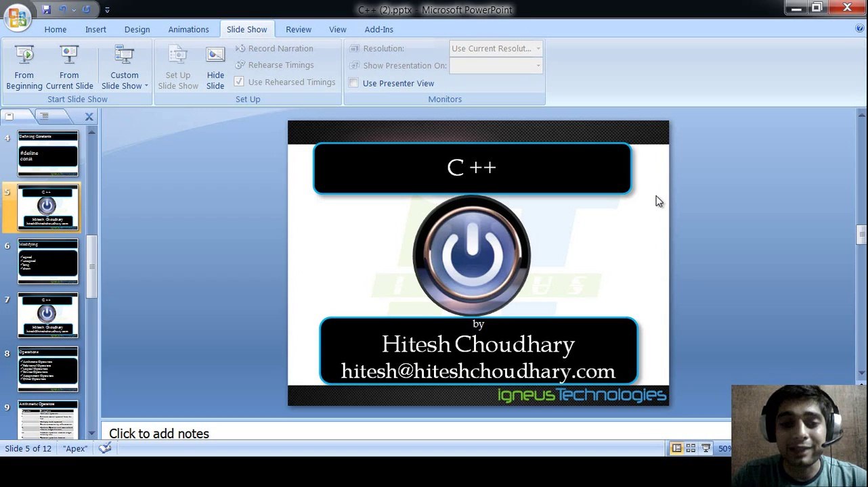The width and height of the screenshot is (868, 487).
Task: Start slideshow From Beginning
Action: click(24, 67)
